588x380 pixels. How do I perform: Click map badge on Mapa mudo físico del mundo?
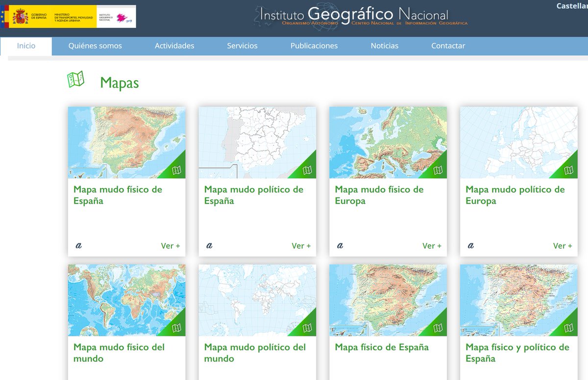(x=177, y=328)
